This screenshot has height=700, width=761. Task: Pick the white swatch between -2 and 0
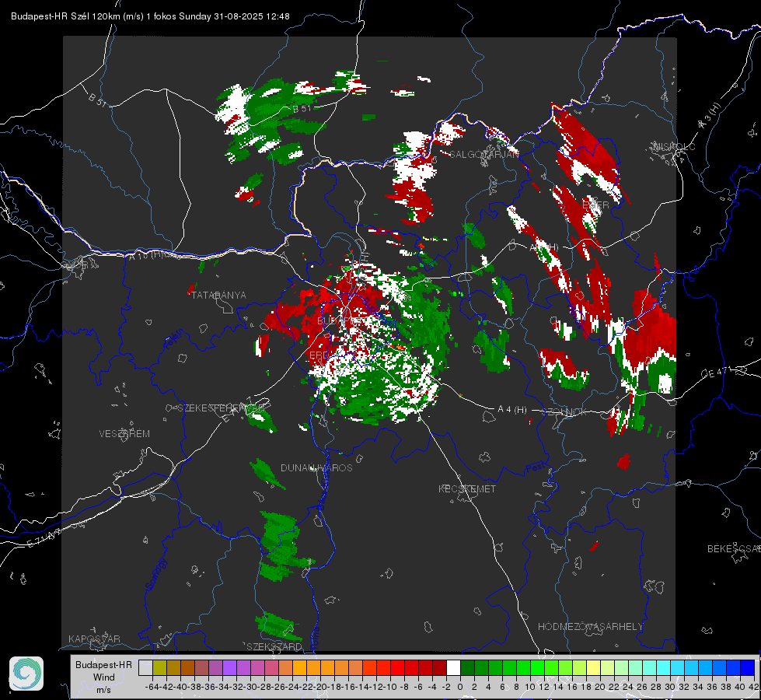[x=453, y=667]
